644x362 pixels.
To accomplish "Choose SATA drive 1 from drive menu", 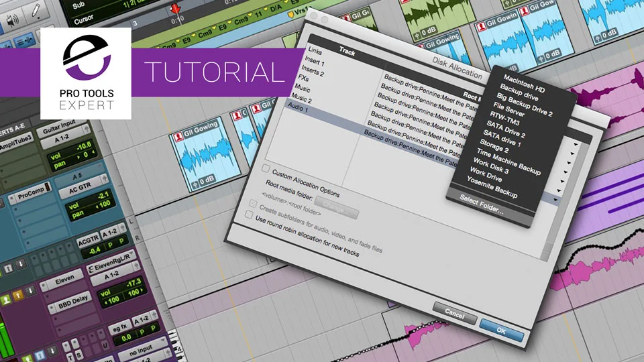I will (502, 138).
